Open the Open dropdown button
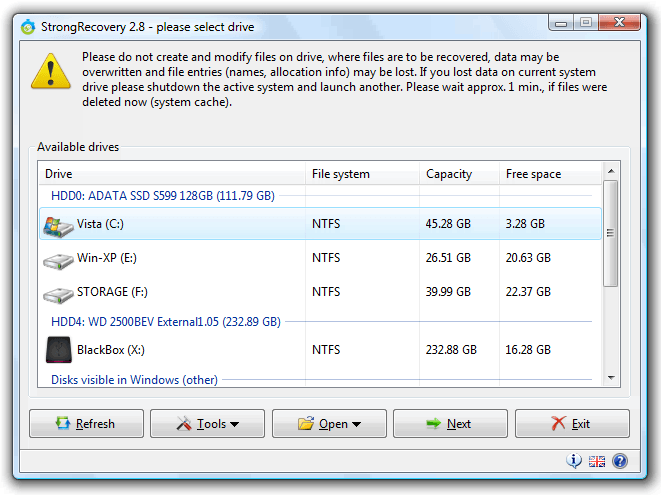This screenshot has height=495, width=661. [x=329, y=424]
